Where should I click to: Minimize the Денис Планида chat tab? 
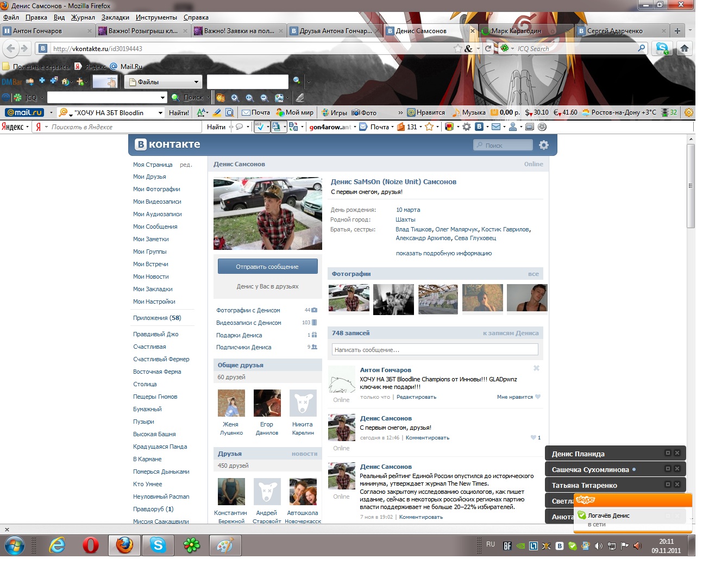(668, 453)
